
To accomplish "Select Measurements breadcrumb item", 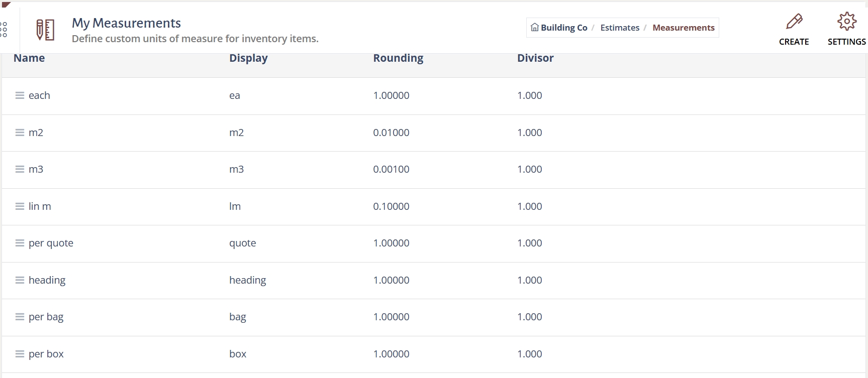I will coord(683,28).
